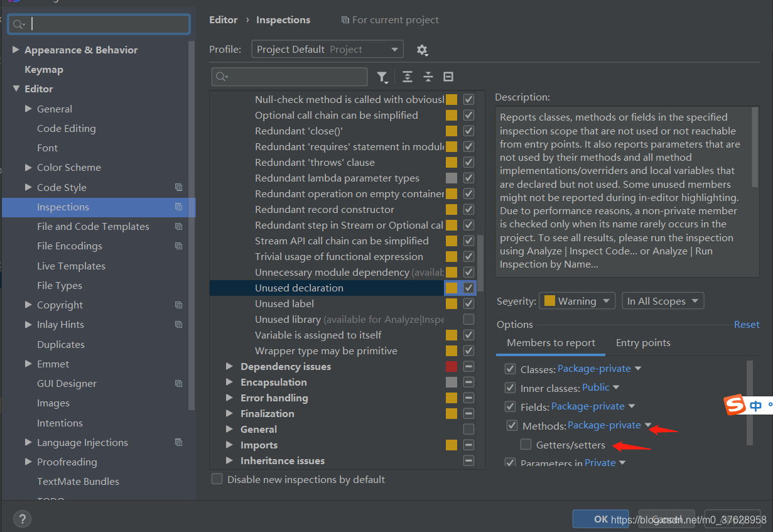Toggle the Imports group checkbox

pos(468,445)
